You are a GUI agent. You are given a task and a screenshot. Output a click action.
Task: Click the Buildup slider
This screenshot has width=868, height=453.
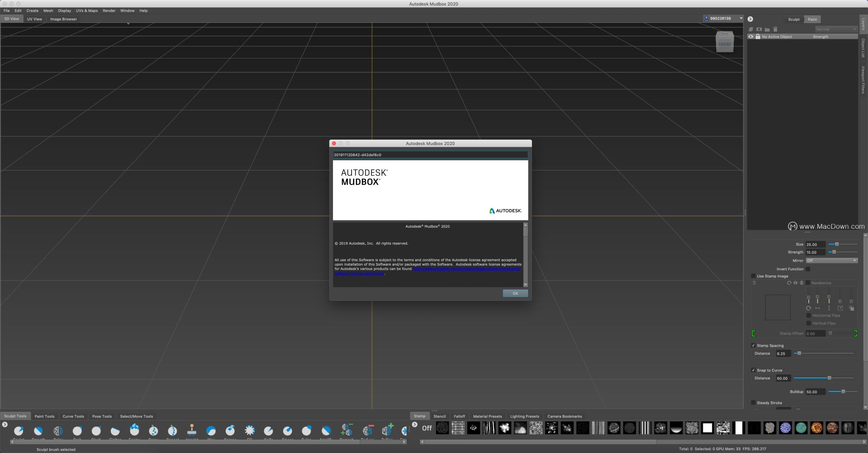point(843,392)
